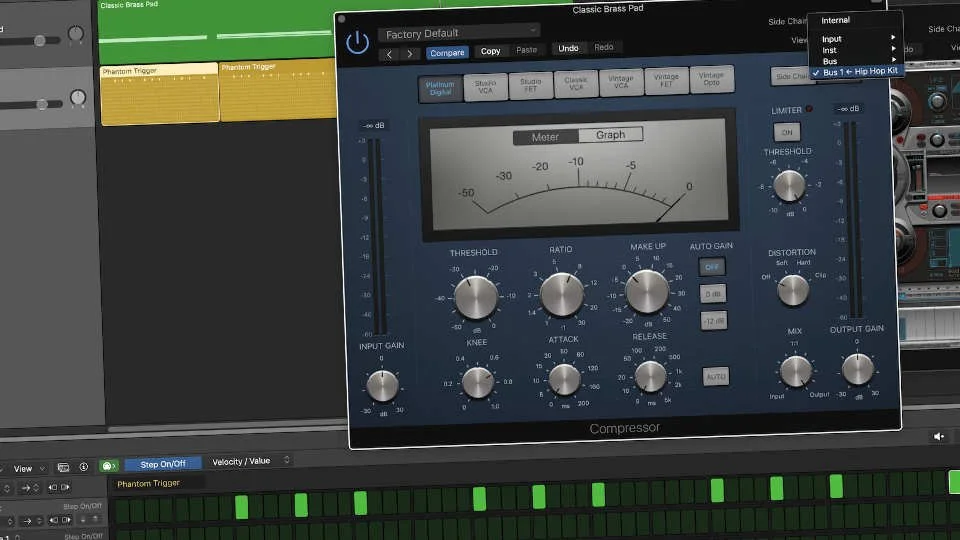Adjust the Distortion mode knob
This screenshot has height=540, width=960.
click(x=793, y=290)
